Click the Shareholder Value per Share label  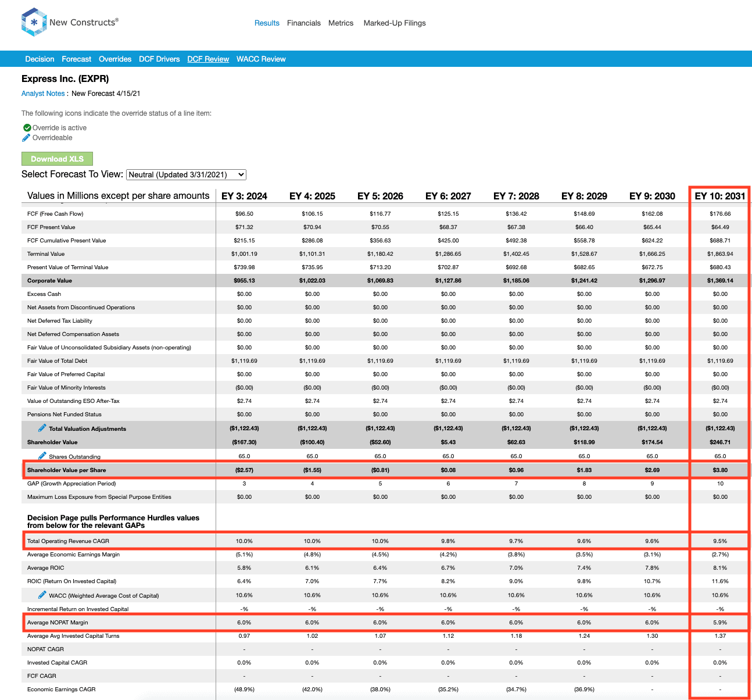click(66, 470)
